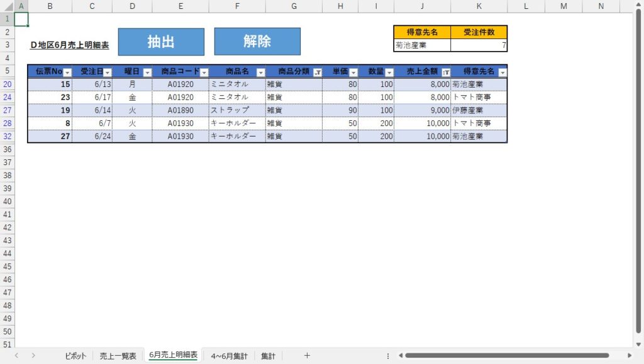The width and height of the screenshot is (644, 364).
Task: Select the 菊池産業 cell under 得意先名 criteria
Action: (422, 45)
